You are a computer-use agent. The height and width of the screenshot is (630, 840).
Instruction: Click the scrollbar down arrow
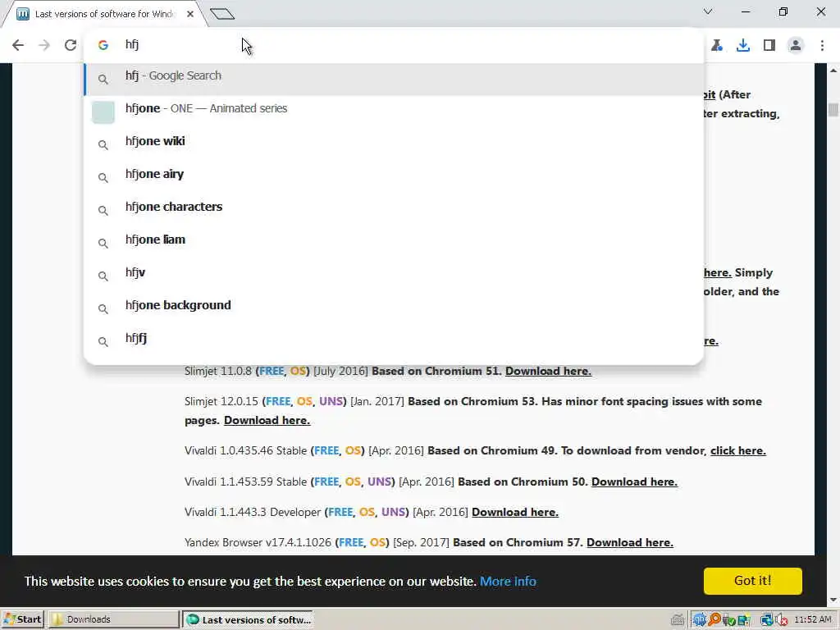833,600
